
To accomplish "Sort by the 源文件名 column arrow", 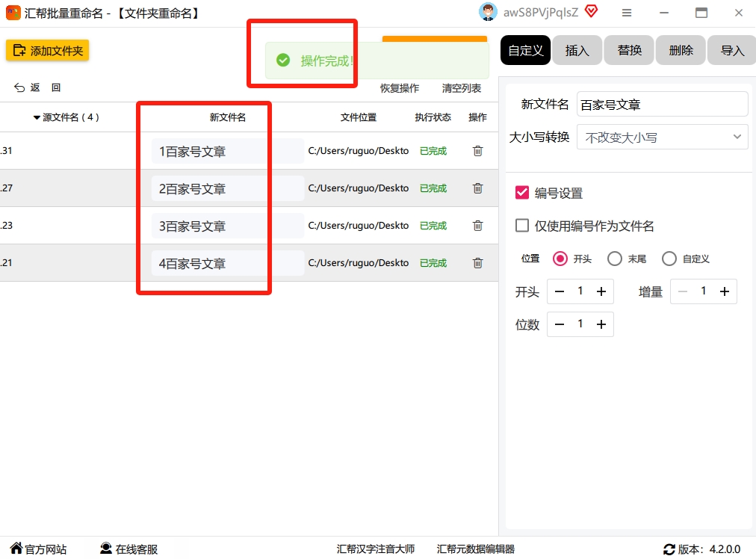I will [37, 117].
